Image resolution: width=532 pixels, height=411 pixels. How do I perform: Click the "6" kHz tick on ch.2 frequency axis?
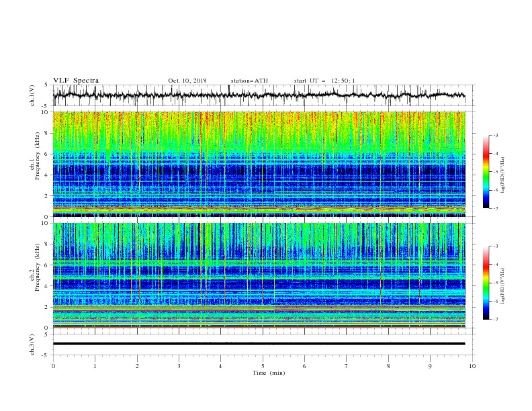(x=46, y=265)
